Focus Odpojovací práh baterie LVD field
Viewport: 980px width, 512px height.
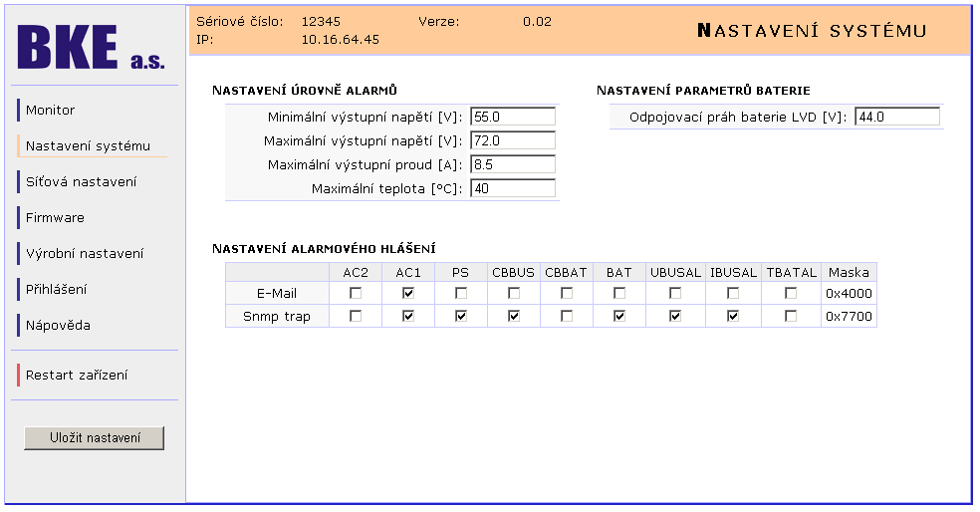(x=897, y=117)
